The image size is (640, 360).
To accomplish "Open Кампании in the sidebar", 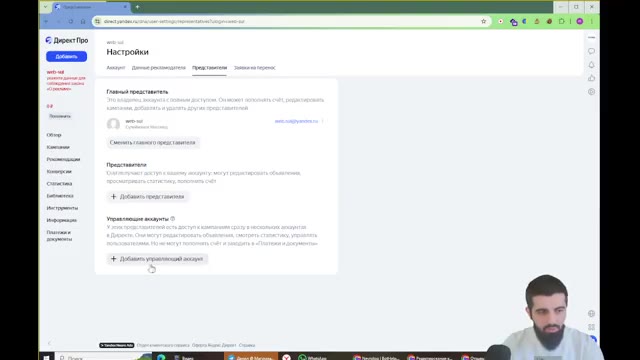I will pos(58,147).
